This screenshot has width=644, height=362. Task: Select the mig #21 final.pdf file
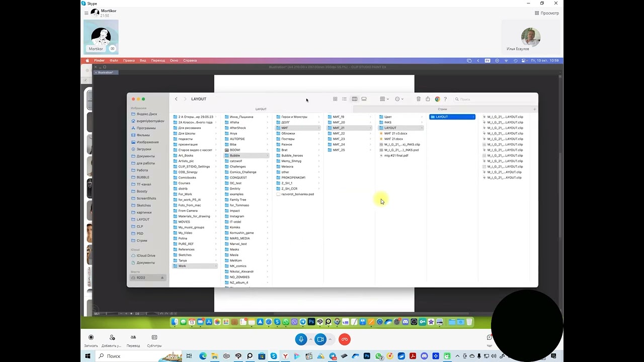pyautogui.click(x=396, y=155)
